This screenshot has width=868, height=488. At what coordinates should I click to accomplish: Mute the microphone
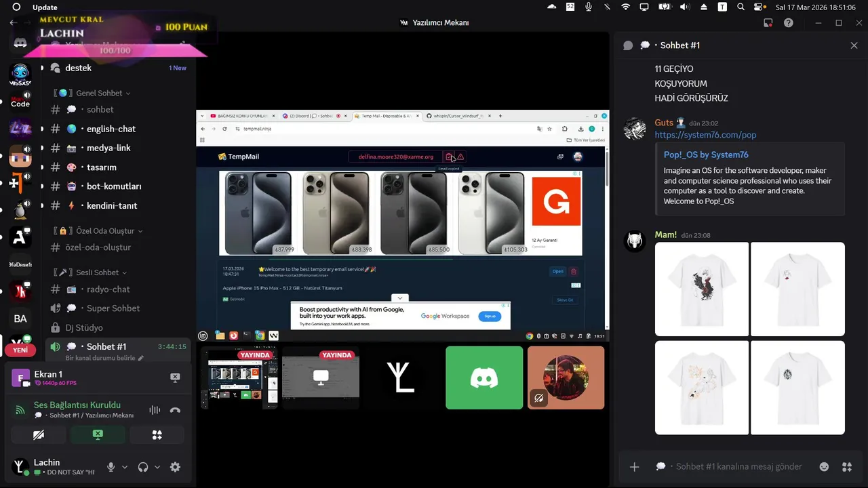(x=111, y=467)
